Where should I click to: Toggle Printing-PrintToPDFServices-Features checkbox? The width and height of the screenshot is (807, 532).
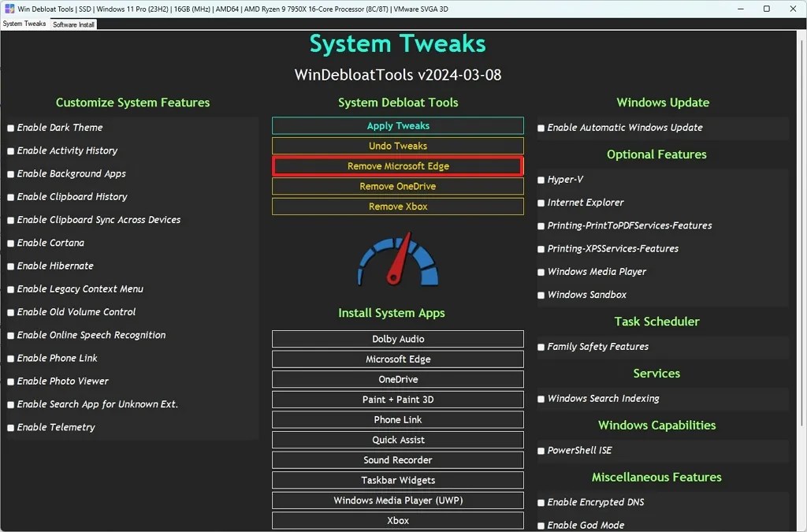[x=541, y=226]
